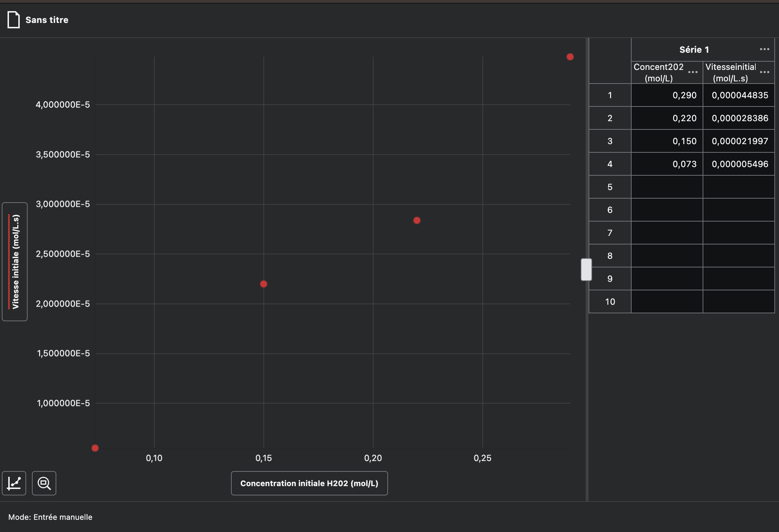Click the autoscale zoom magnifier icon

44,483
